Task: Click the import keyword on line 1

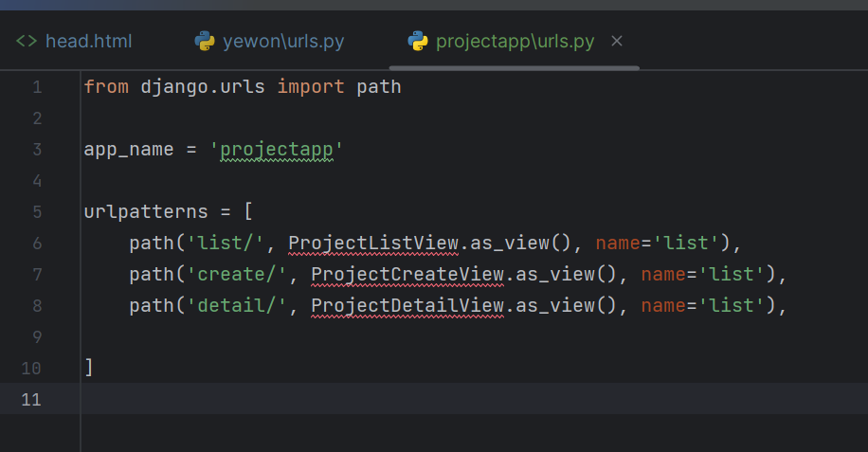Action: click(311, 87)
